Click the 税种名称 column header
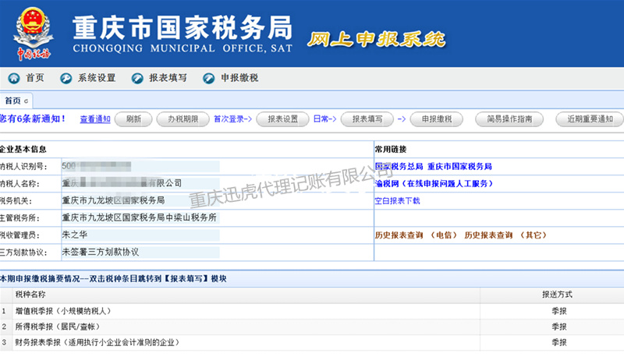This screenshot has width=624, height=364. (30, 295)
